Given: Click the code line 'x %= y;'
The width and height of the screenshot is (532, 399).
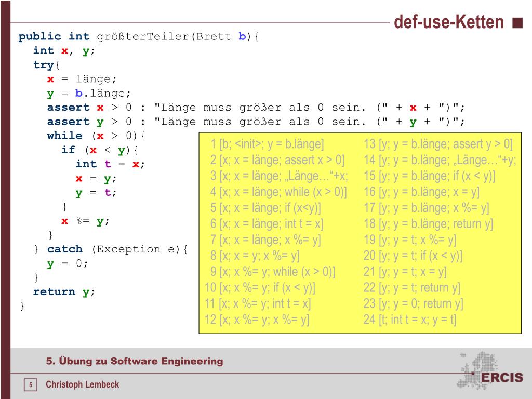Looking at the screenshot, I should pyautogui.click(x=86, y=221).
